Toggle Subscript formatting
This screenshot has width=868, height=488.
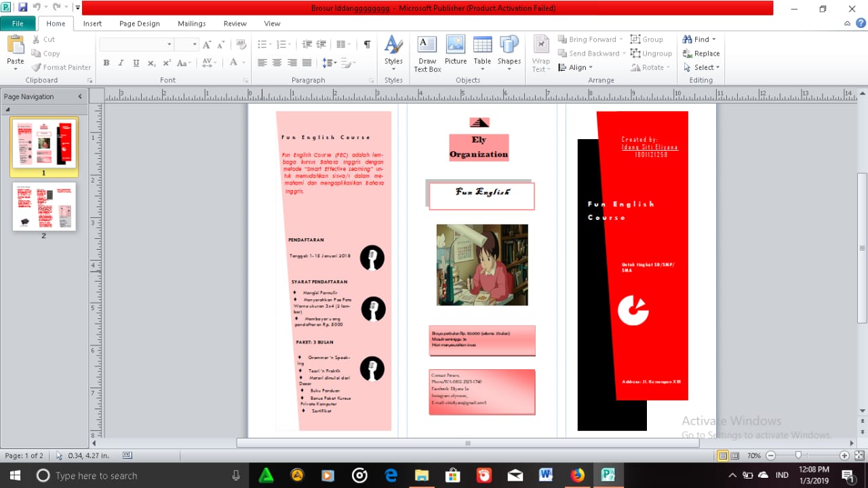(x=151, y=62)
